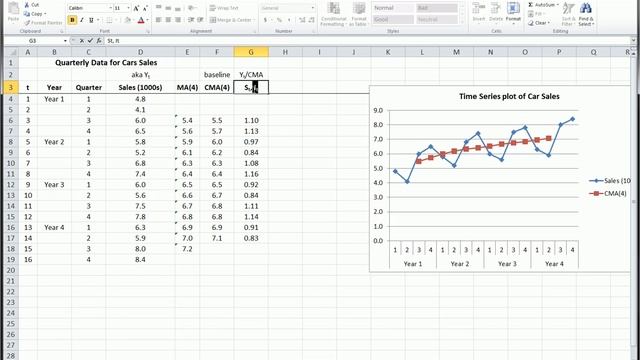This screenshot has height=360, width=640.
Task: Toggle Italic formatting
Action: point(82,20)
